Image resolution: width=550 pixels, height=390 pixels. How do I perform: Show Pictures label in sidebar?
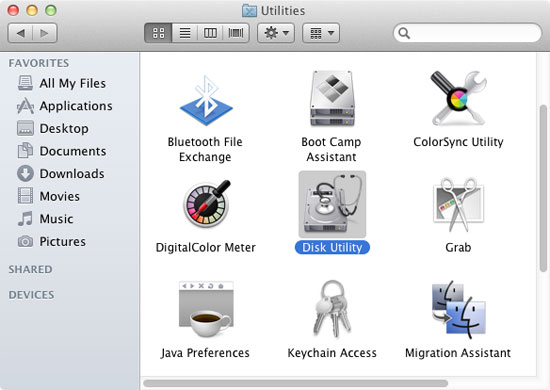(62, 241)
